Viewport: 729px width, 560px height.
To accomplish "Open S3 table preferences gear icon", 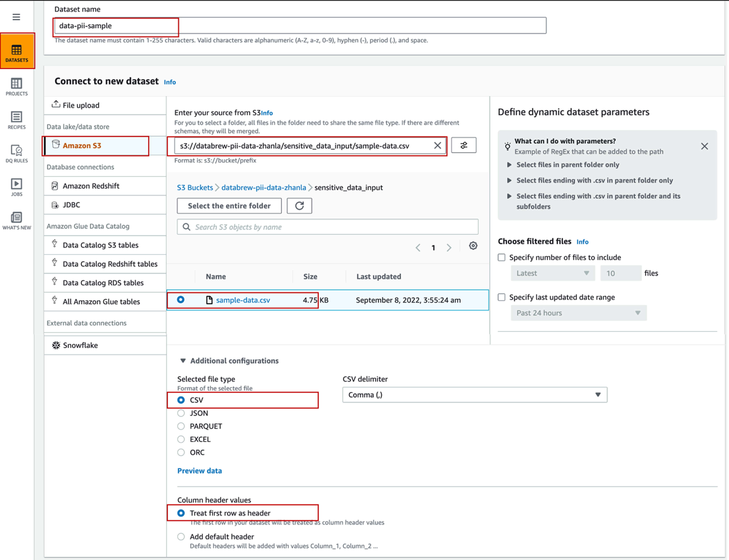I will (x=473, y=246).
